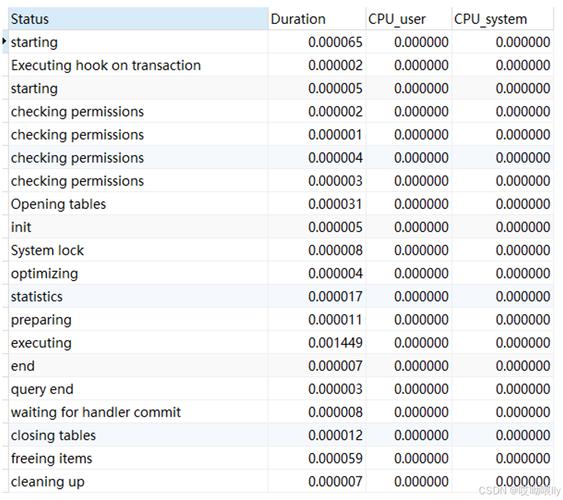Select the duration value 0.001449

[x=335, y=343]
